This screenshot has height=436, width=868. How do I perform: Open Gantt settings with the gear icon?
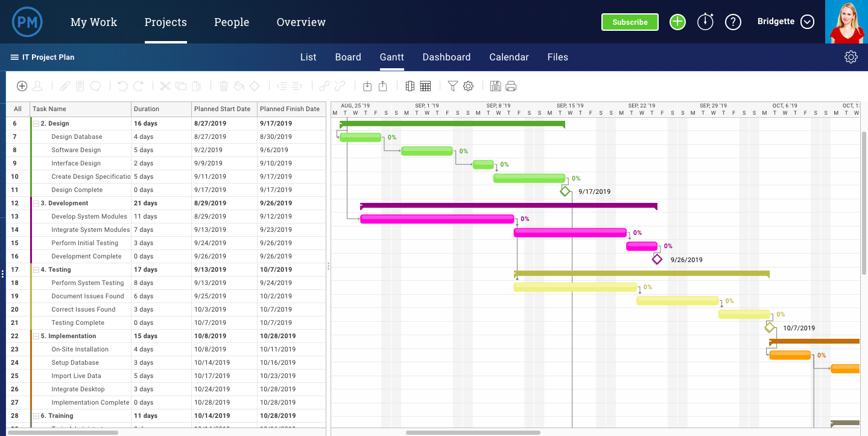[x=468, y=86]
